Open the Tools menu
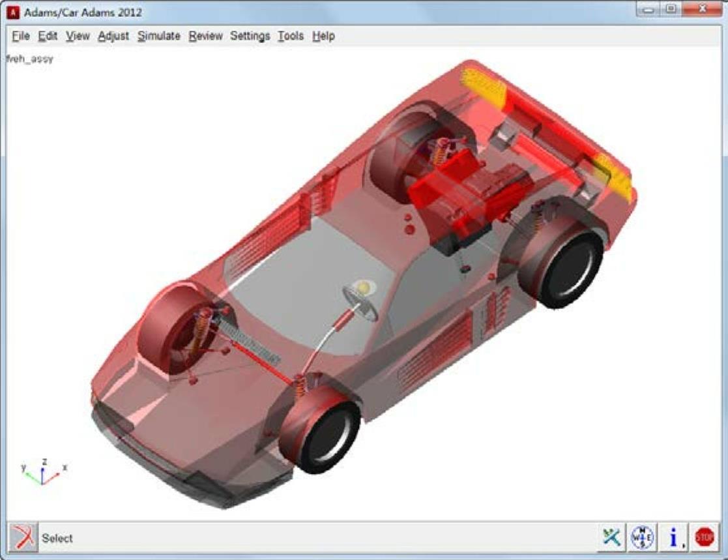 point(291,36)
